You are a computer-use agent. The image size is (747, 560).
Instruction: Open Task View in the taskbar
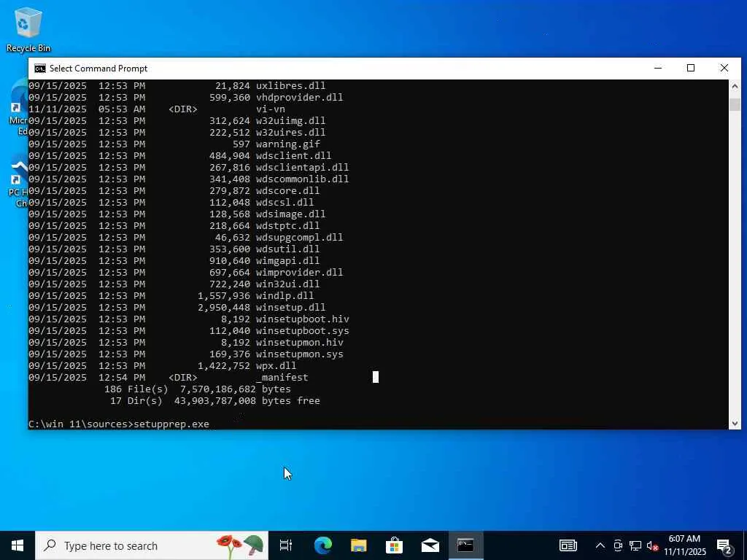286,545
